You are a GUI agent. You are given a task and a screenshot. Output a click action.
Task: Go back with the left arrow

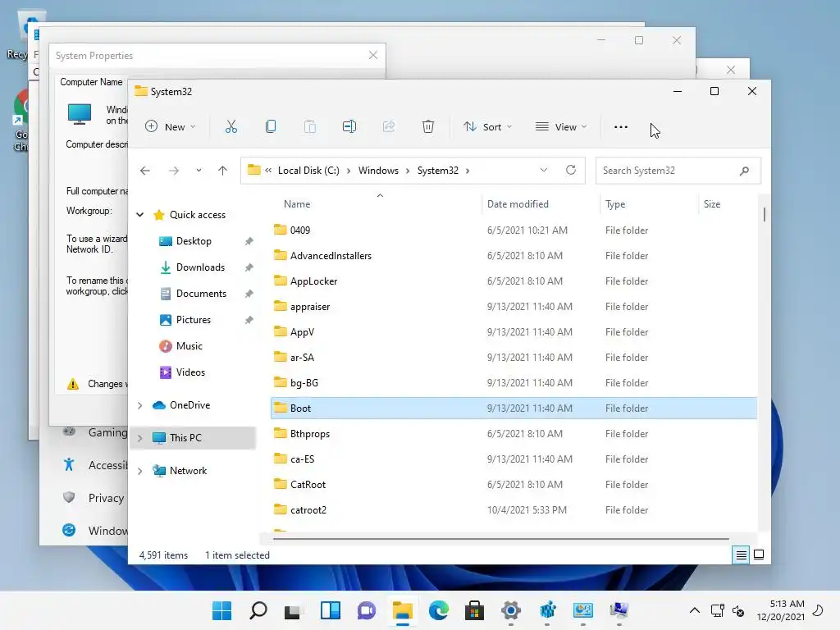145,171
